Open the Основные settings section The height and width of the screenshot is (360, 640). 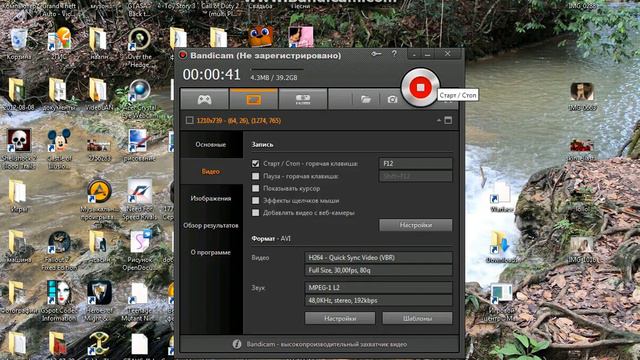pyautogui.click(x=211, y=144)
